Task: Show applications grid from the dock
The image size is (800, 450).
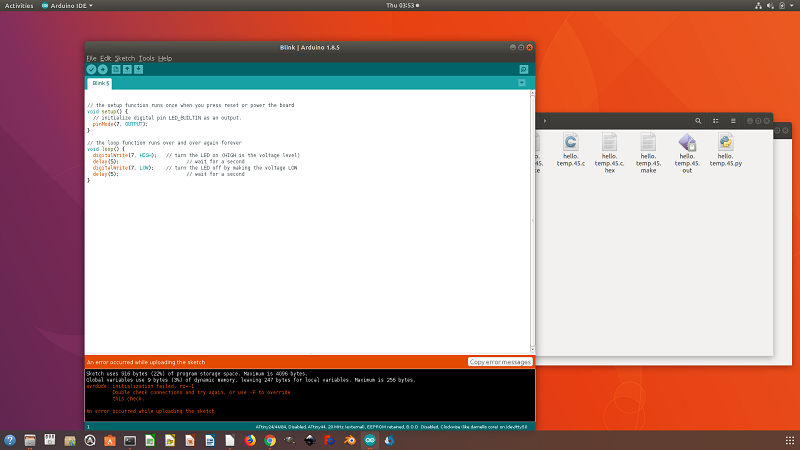Action: click(x=789, y=440)
